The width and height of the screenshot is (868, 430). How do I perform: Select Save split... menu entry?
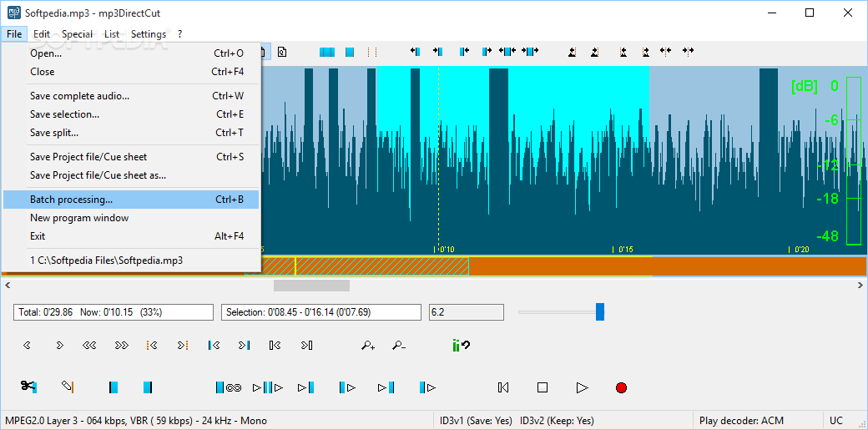pyautogui.click(x=131, y=133)
